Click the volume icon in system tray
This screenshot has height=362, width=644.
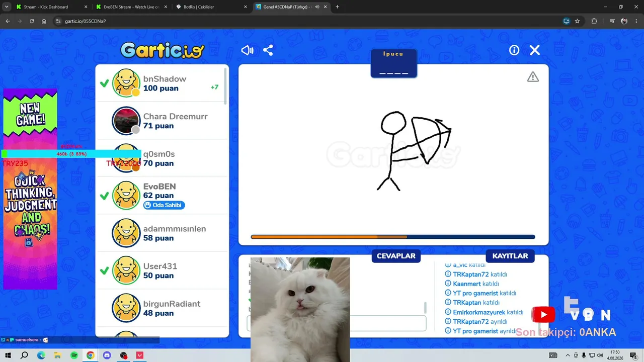600,355
